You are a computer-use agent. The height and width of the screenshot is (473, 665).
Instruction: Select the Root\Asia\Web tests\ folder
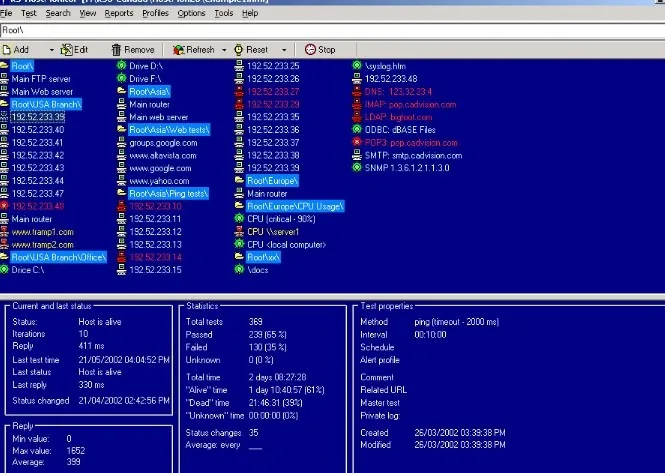pyautogui.click(x=169, y=130)
